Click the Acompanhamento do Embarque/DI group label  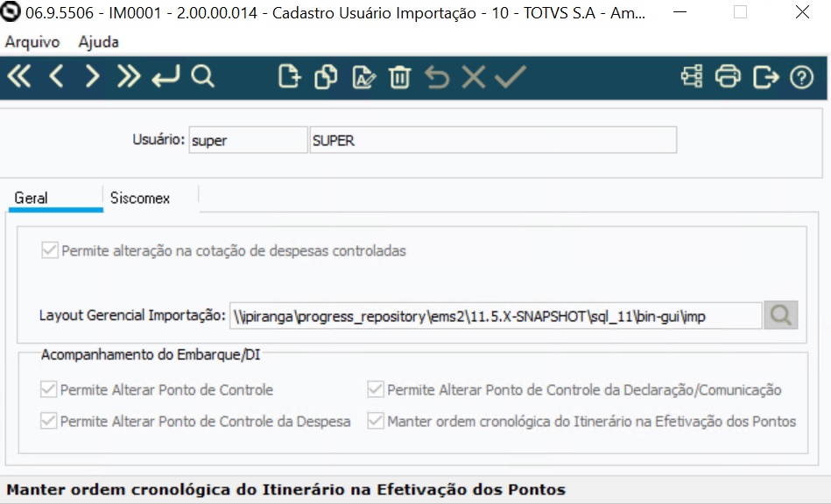tap(151, 354)
